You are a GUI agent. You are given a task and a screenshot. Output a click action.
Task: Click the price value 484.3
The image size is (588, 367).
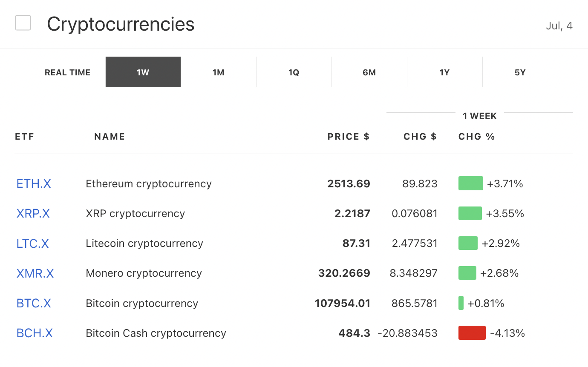pos(355,333)
